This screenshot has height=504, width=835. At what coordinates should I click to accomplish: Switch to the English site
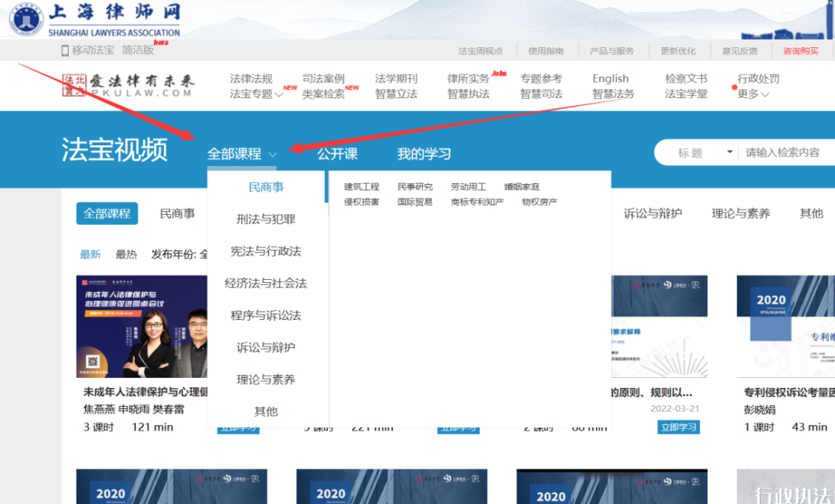(610, 79)
